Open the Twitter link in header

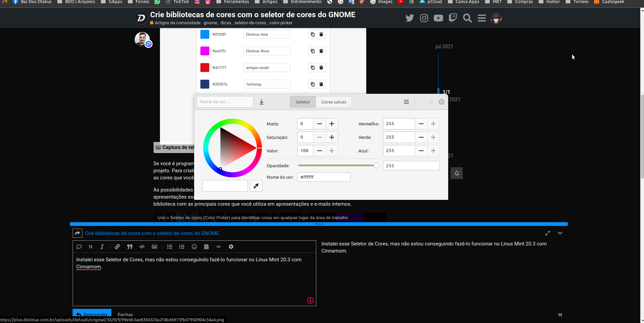[409, 18]
